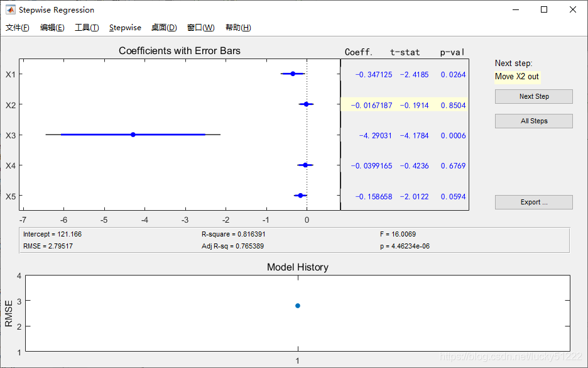Click p-value 0.8504
The image size is (588, 368).
453,106
